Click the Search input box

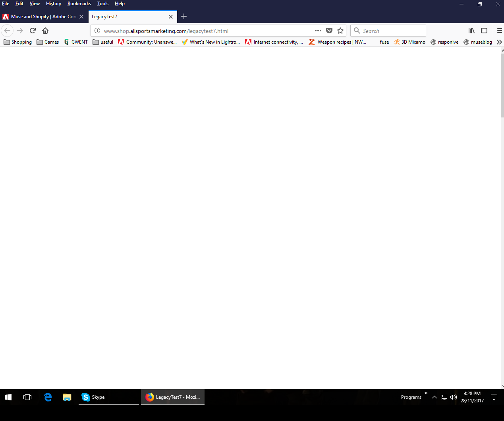click(x=388, y=31)
